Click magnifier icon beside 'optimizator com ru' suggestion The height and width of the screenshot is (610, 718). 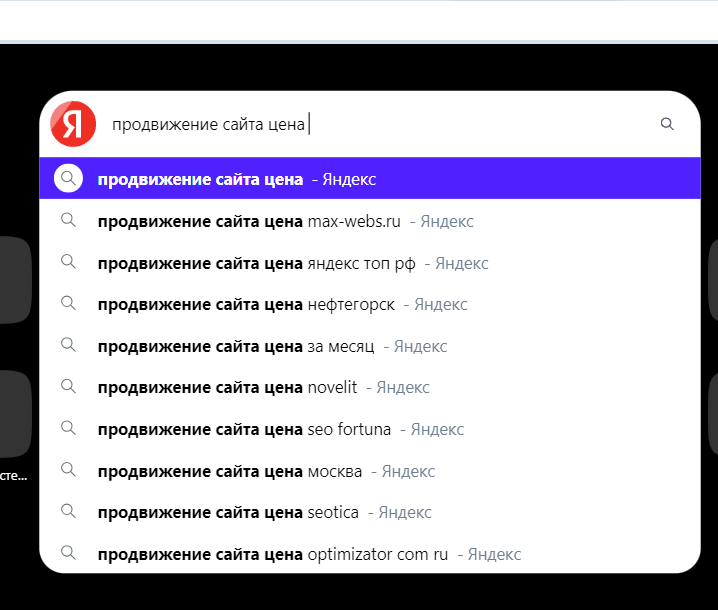[68, 552]
